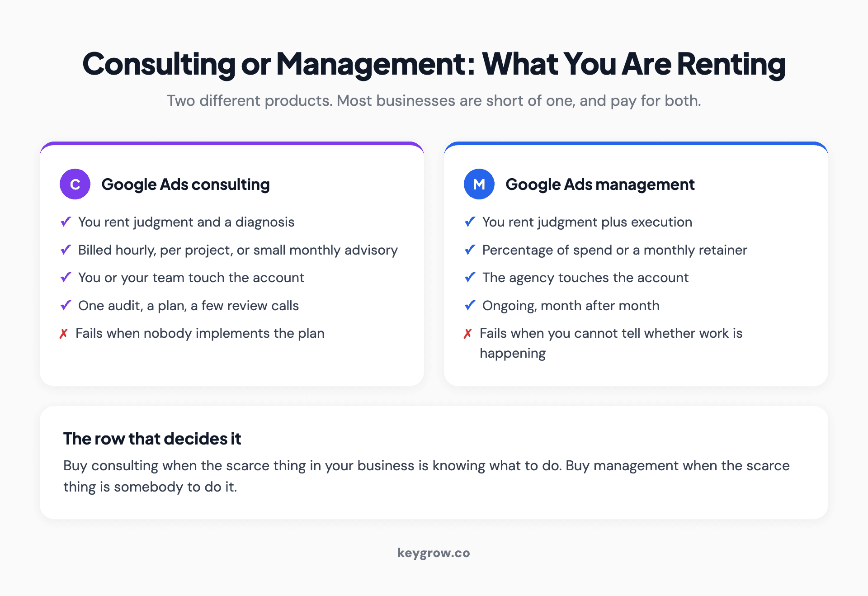Click text 'Fails when nobody implements the plan'
Screen dimensions: 868x596
click(x=200, y=333)
